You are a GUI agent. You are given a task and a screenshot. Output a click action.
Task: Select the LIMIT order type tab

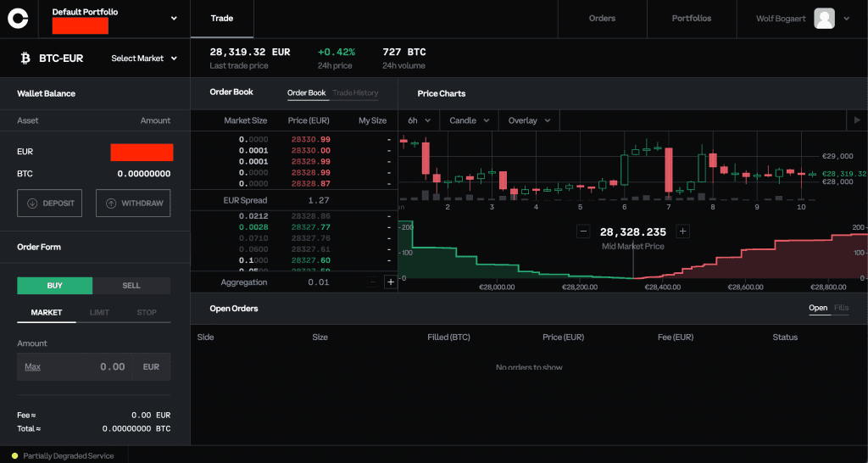(100, 313)
